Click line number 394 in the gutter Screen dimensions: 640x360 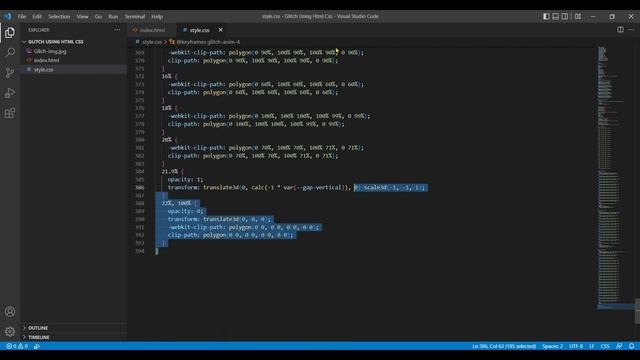click(140, 251)
